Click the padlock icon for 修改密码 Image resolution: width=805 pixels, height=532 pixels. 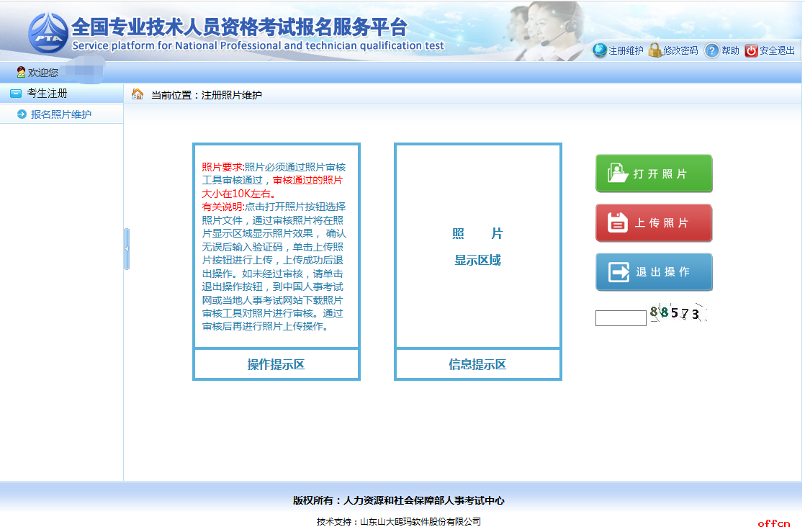click(655, 50)
